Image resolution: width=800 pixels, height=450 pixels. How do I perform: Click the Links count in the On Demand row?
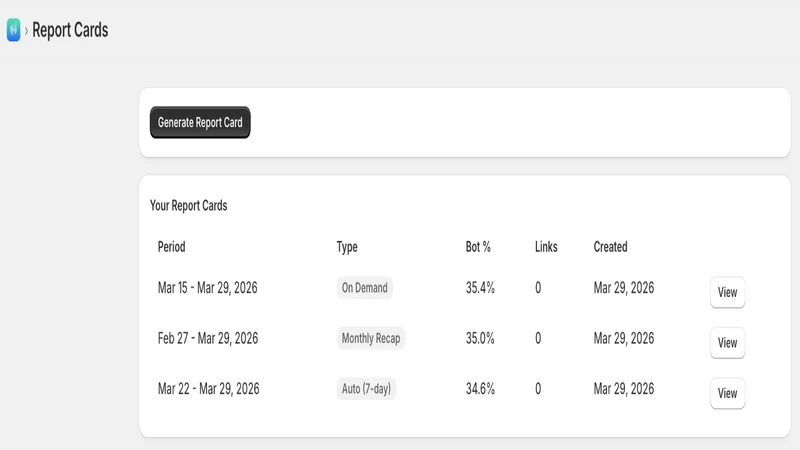tap(538, 288)
